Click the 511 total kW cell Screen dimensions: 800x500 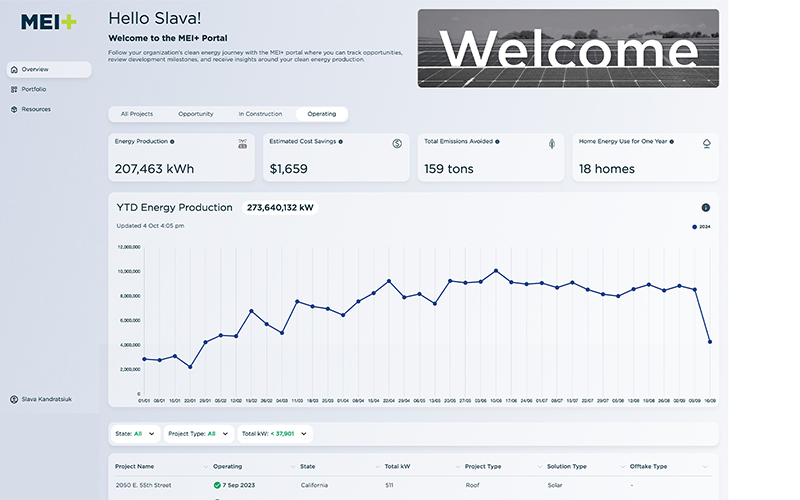tap(389, 485)
